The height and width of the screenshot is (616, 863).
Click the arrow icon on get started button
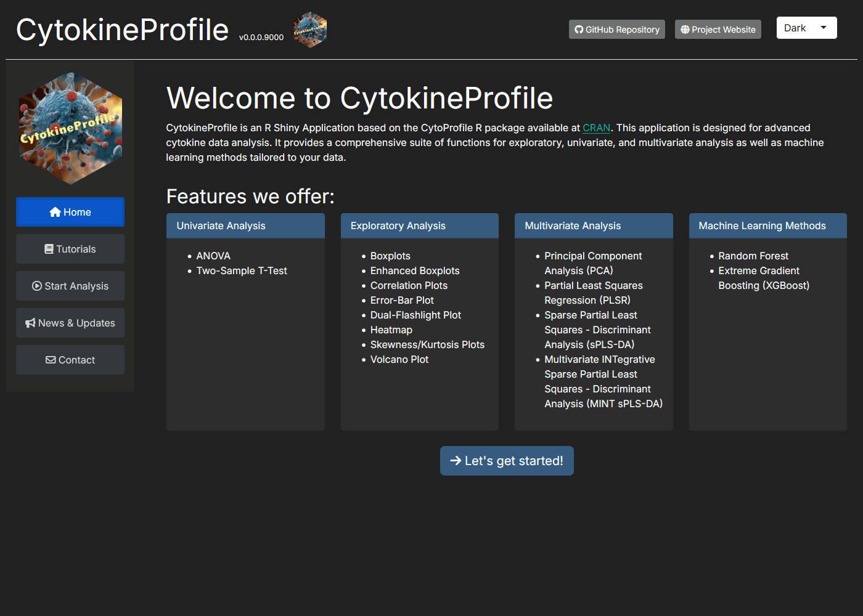pos(456,461)
